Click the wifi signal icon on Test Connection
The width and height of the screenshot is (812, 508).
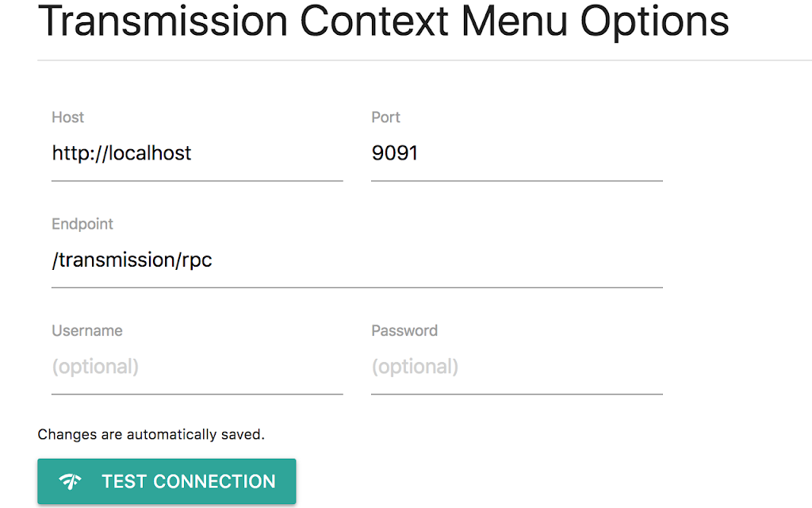tap(70, 482)
